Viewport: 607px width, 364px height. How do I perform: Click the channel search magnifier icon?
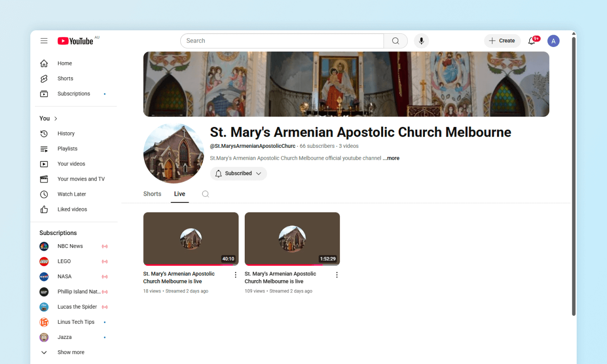205,194
